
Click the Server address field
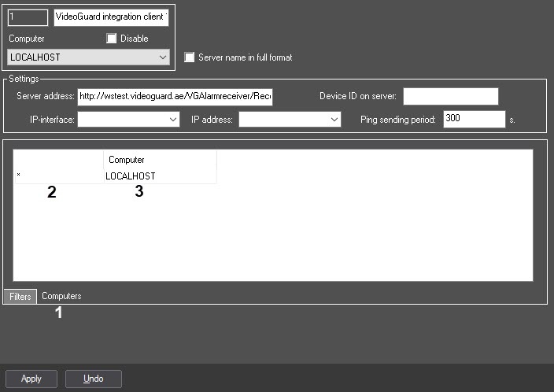[175, 97]
